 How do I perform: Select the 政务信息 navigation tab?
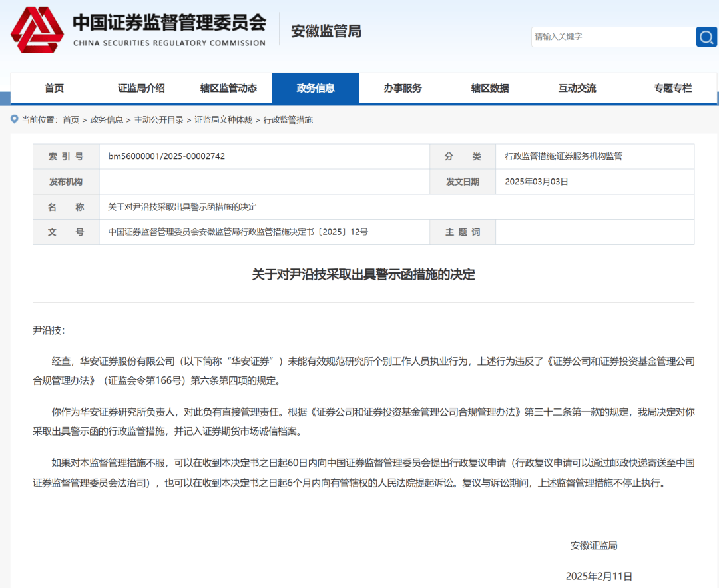(x=316, y=88)
